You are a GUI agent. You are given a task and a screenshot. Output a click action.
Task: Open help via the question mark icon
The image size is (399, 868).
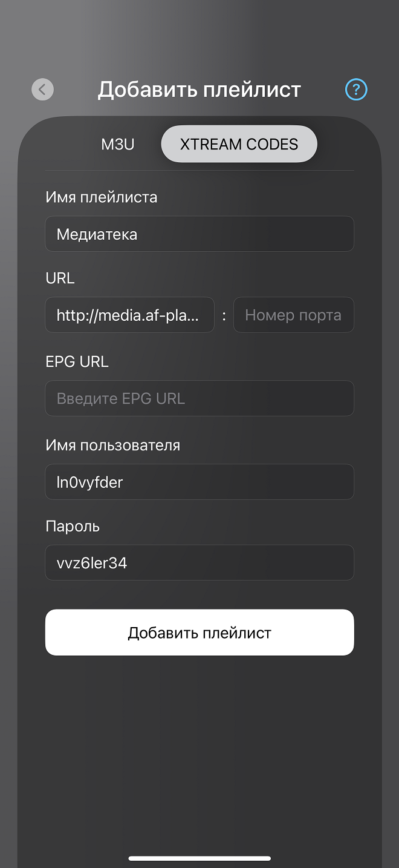tap(356, 90)
